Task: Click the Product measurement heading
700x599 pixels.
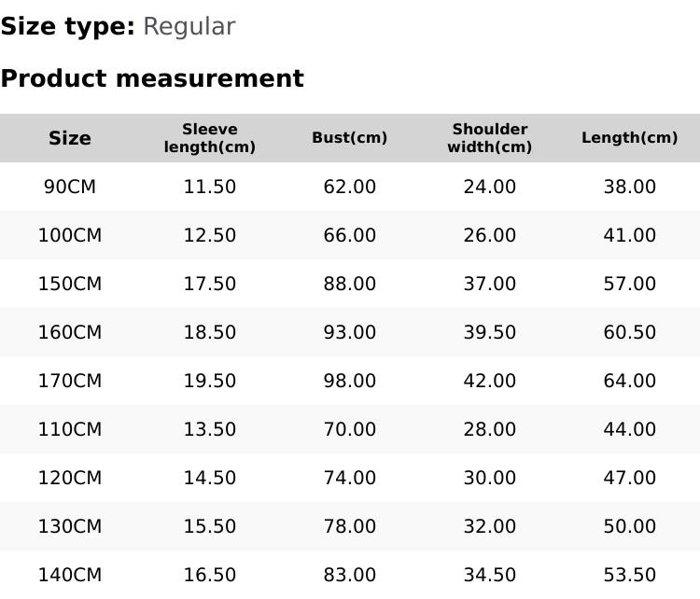Action: pos(152,78)
